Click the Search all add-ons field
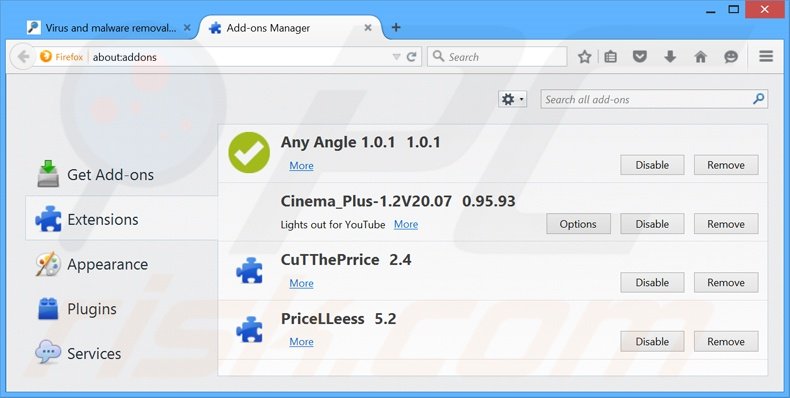The height and width of the screenshot is (398, 790). 654,99
